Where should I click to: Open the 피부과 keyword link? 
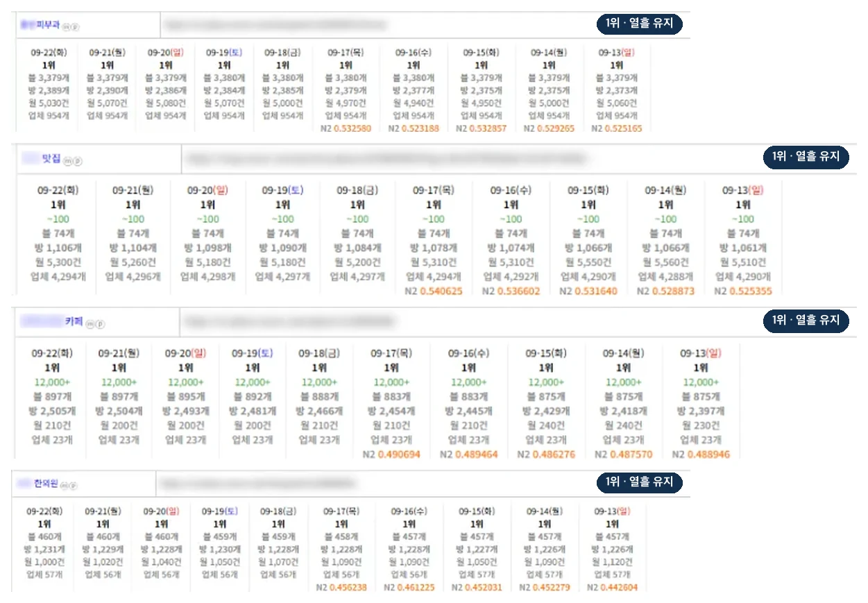tap(40, 24)
